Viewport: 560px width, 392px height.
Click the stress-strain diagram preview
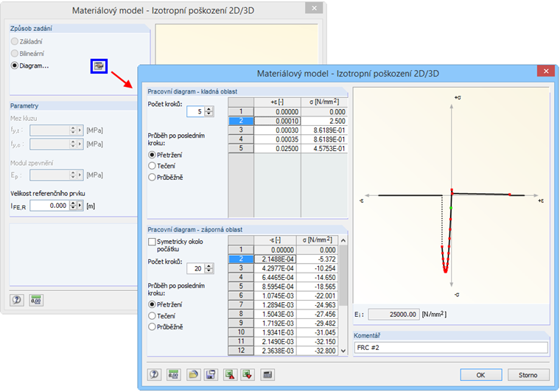click(451, 196)
